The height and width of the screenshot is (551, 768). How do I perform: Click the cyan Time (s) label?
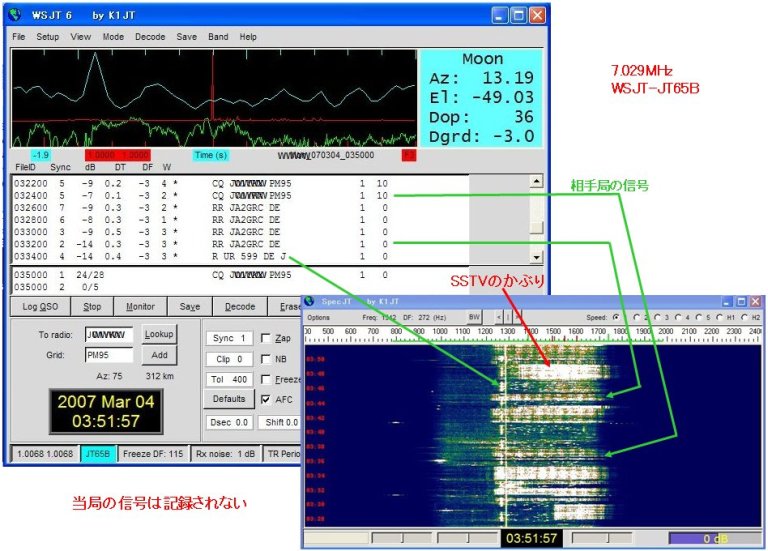point(211,155)
